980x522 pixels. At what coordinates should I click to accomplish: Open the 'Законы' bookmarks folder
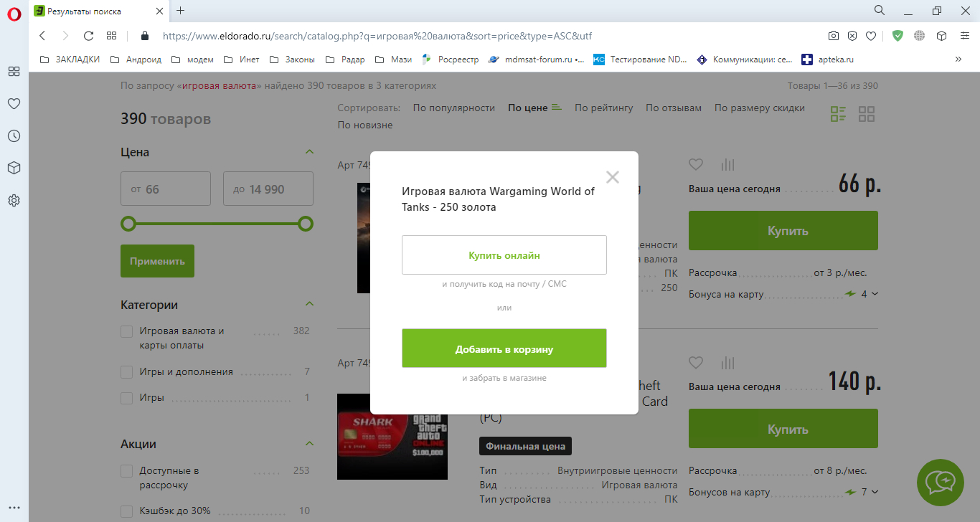coord(293,60)
